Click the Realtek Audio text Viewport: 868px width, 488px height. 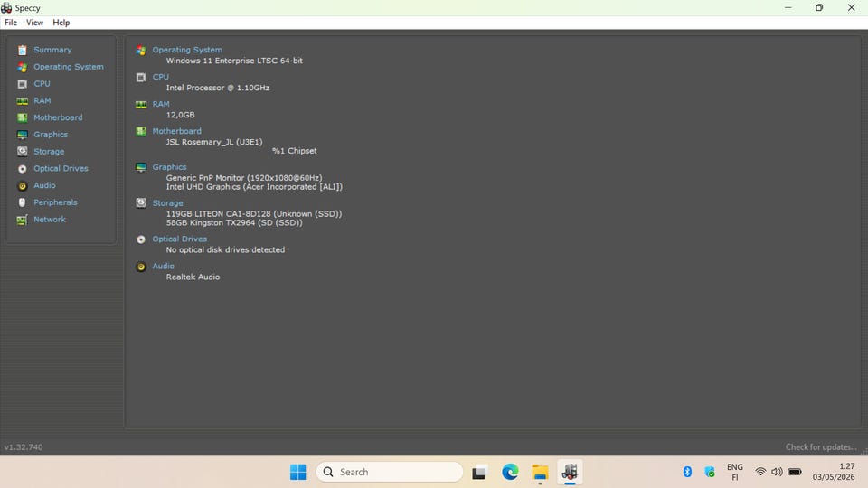tap(193, 277)
